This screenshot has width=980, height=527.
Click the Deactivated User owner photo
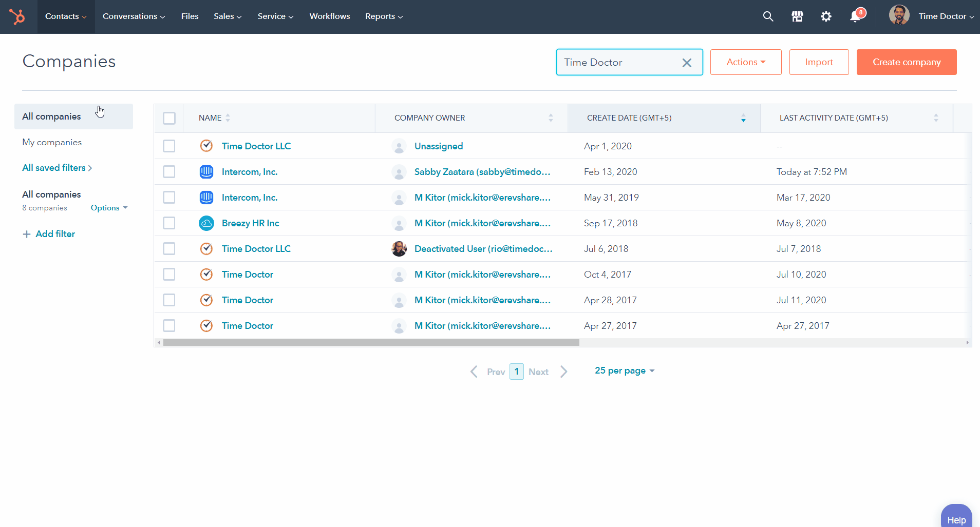point(399,249)
